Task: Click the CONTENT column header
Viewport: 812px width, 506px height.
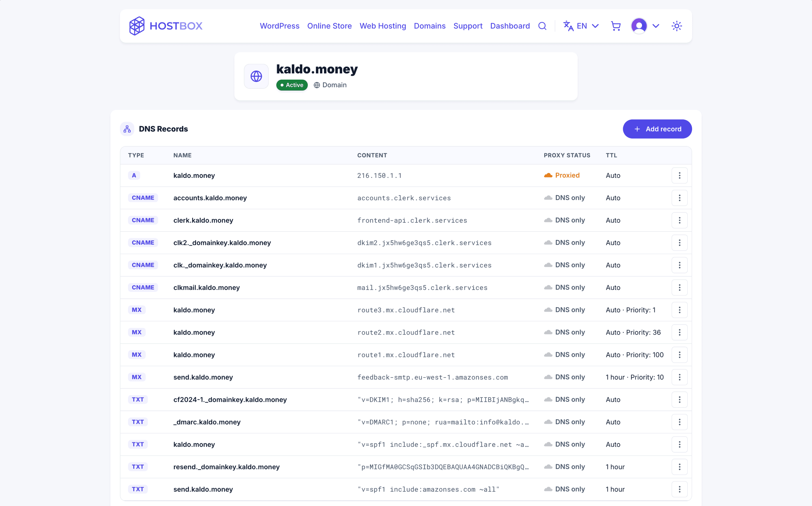Action: coord(372,155)
